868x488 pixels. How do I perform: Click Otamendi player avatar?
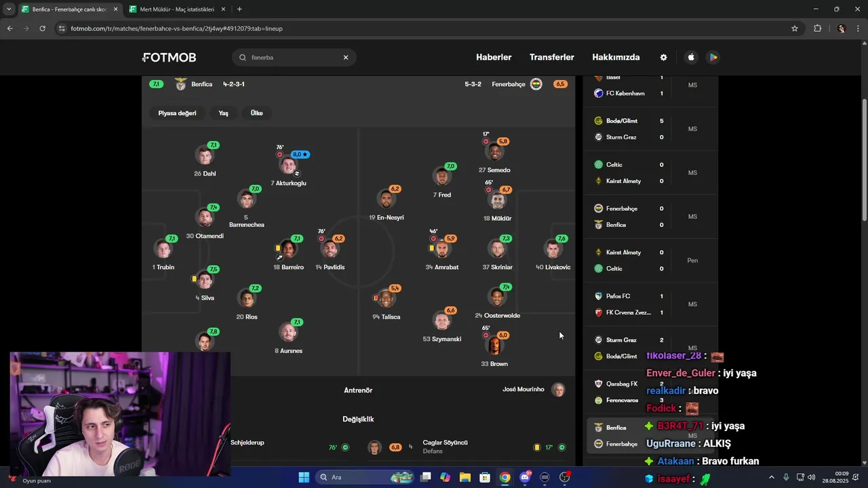pos(204,217)
